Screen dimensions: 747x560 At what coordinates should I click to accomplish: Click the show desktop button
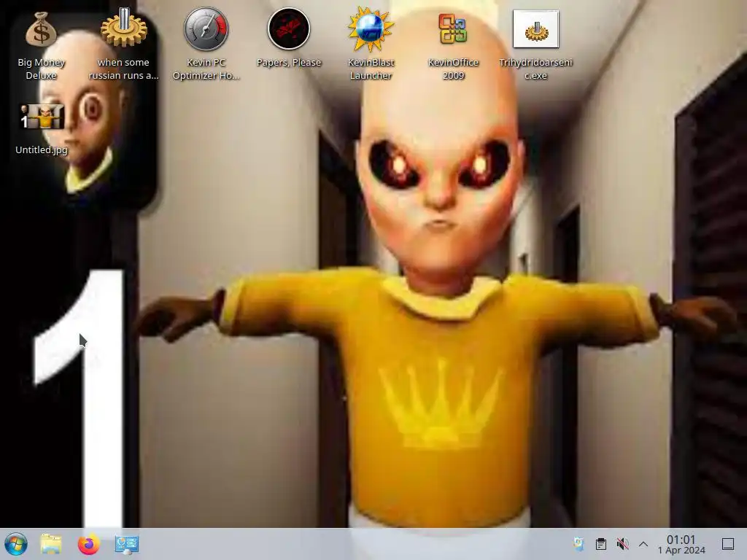click(x=728, y=544)
